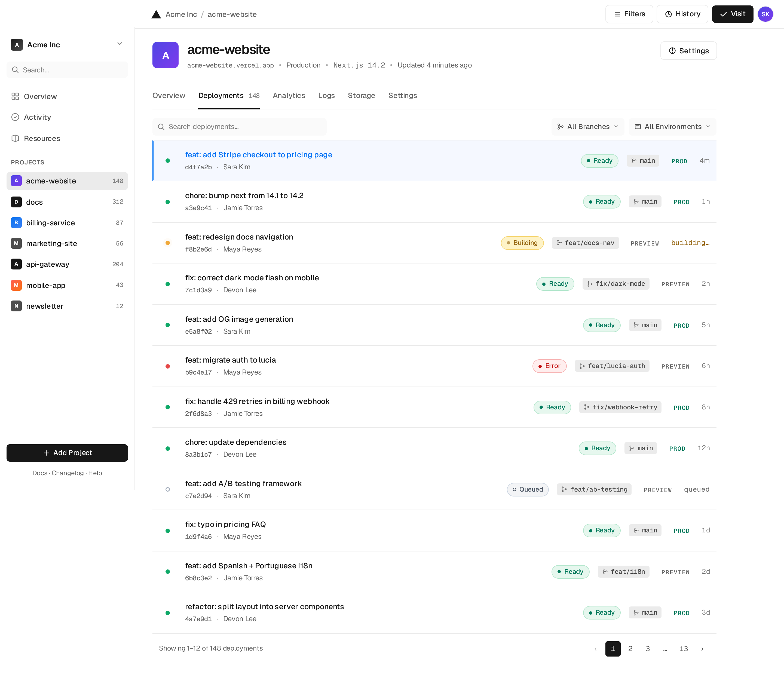The width and height of the screenshot is (784, 699).
Task: Go to pagination page 2
Action: pos(630,649)
